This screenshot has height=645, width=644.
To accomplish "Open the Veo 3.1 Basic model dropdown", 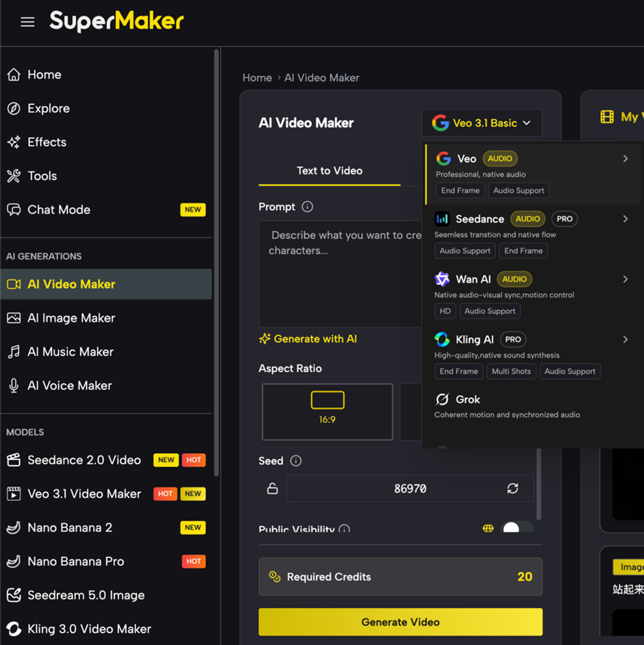I will pyautogui.click(x=482, y=123).
